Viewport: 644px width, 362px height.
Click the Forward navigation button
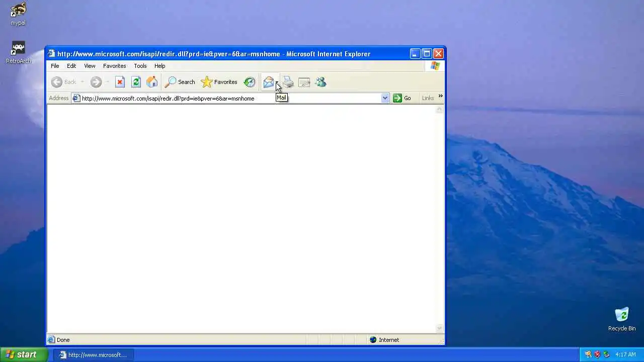pos(96,82)
